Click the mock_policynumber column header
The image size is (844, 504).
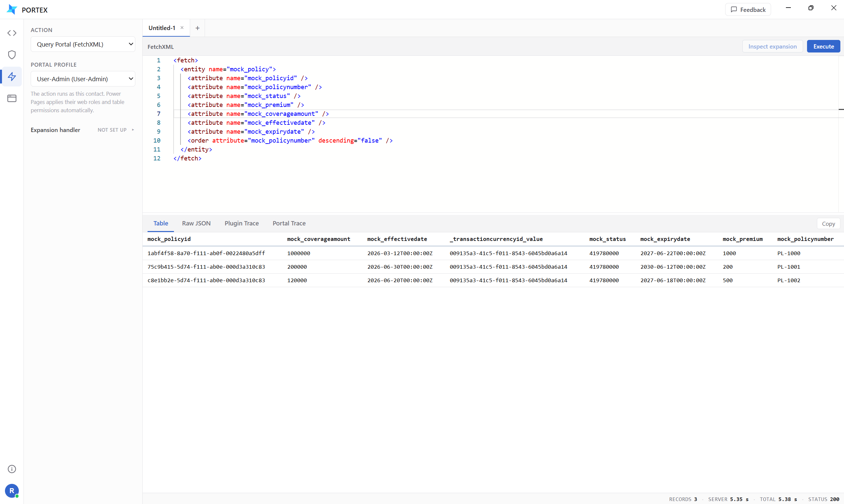[x=805, y=239]
